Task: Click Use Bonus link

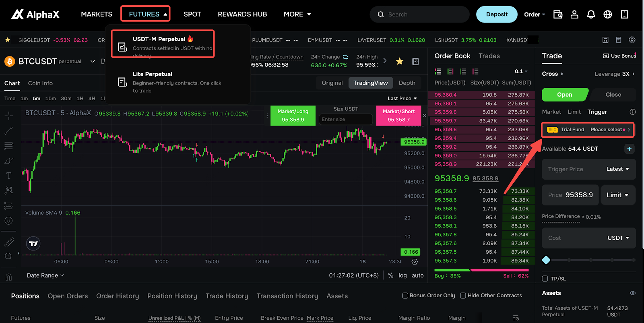Action: (x=619, y=56)
